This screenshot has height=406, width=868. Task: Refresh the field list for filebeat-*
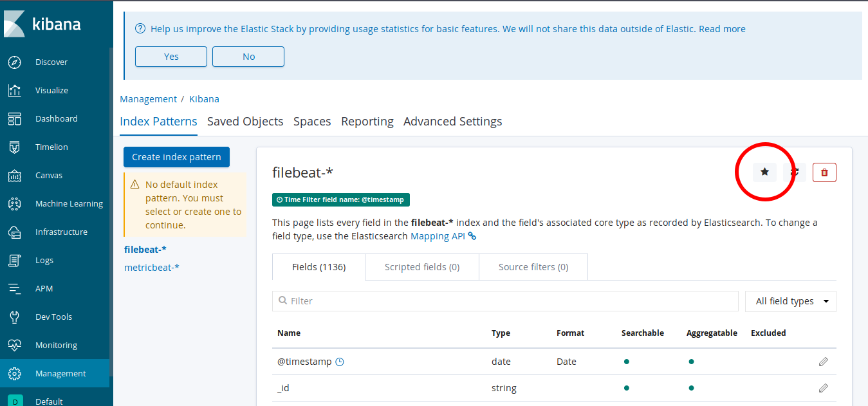pos(794,172)
